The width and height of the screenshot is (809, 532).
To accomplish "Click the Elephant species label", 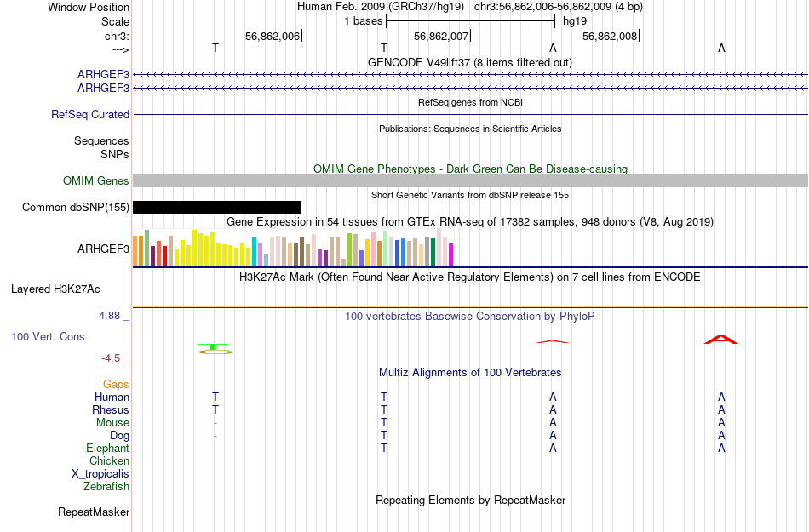I will [107, 448].
